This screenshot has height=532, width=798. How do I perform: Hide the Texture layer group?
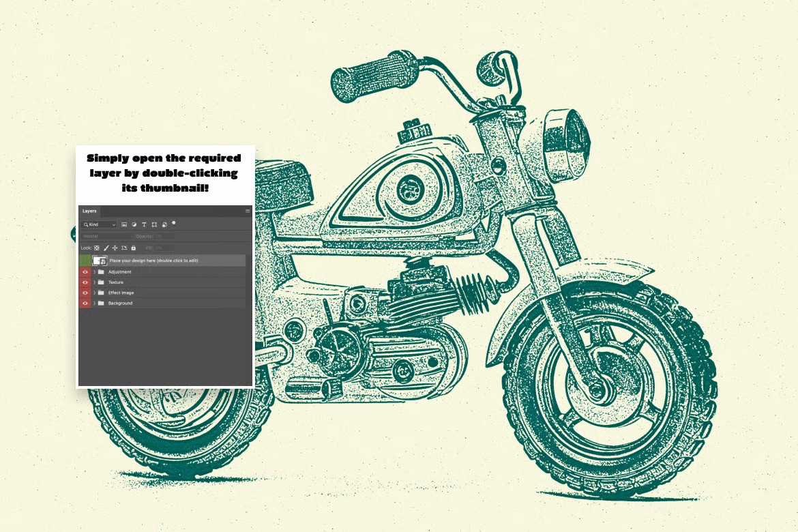tap(85, 282)
